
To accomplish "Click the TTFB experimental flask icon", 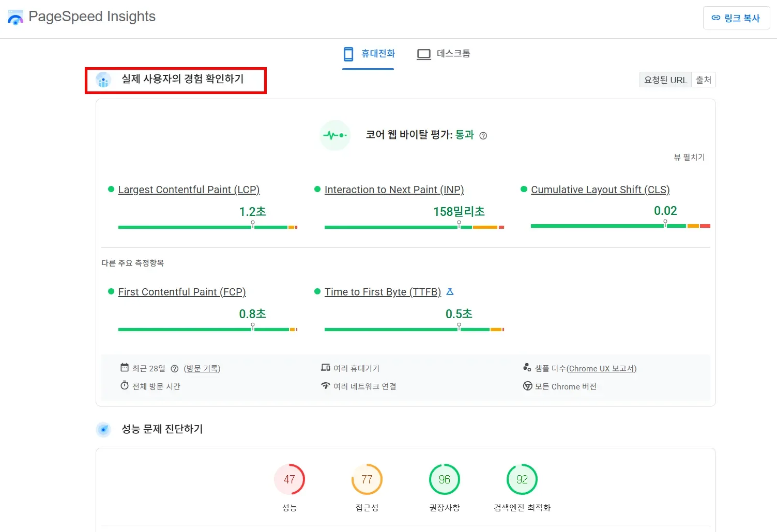I will 450,291.
